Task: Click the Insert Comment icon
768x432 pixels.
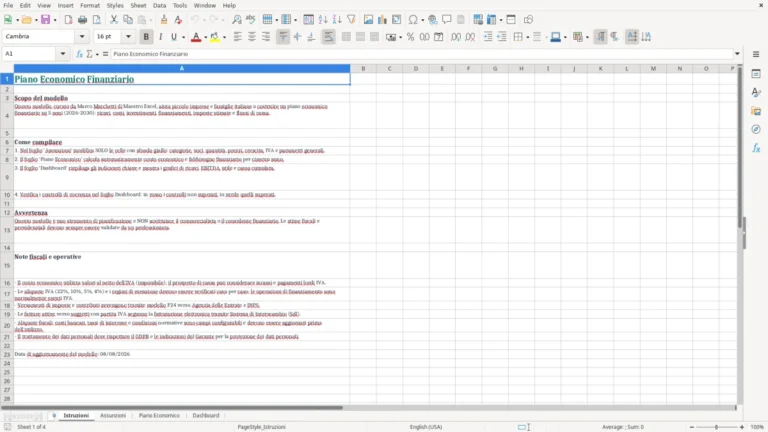Action: coord(447,20)
